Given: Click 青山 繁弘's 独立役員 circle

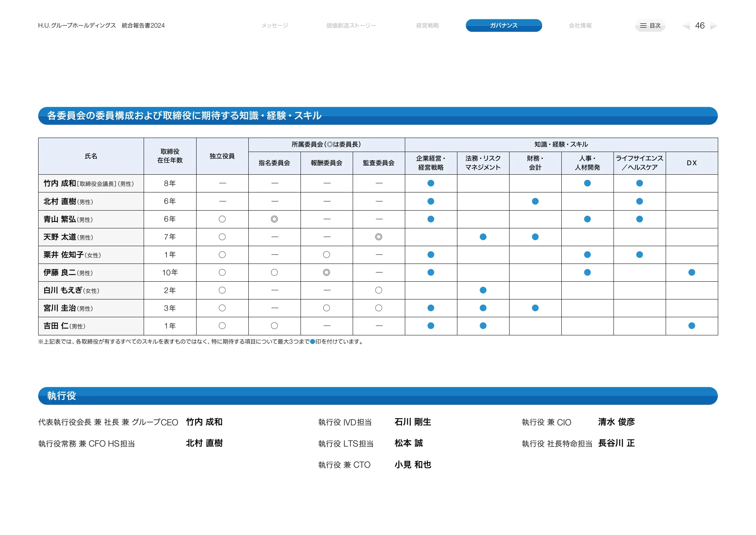Looking at the screenshot, I should 222,219.
